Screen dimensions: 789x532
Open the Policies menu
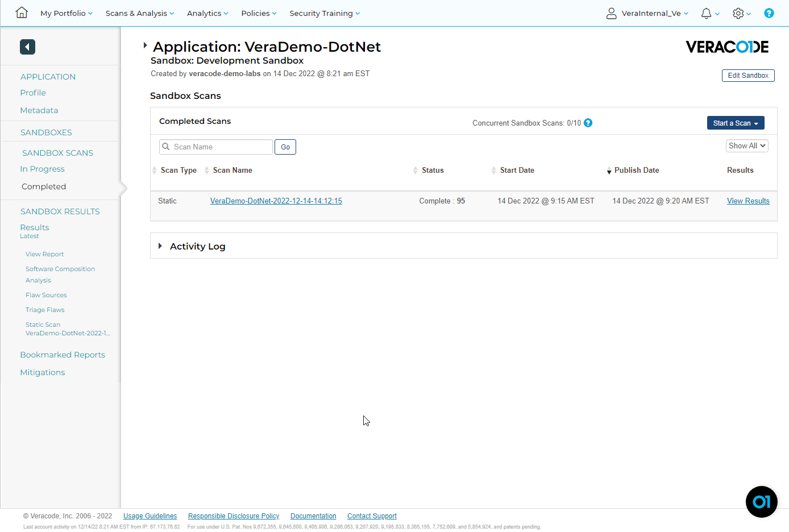(x=259, y=13)
